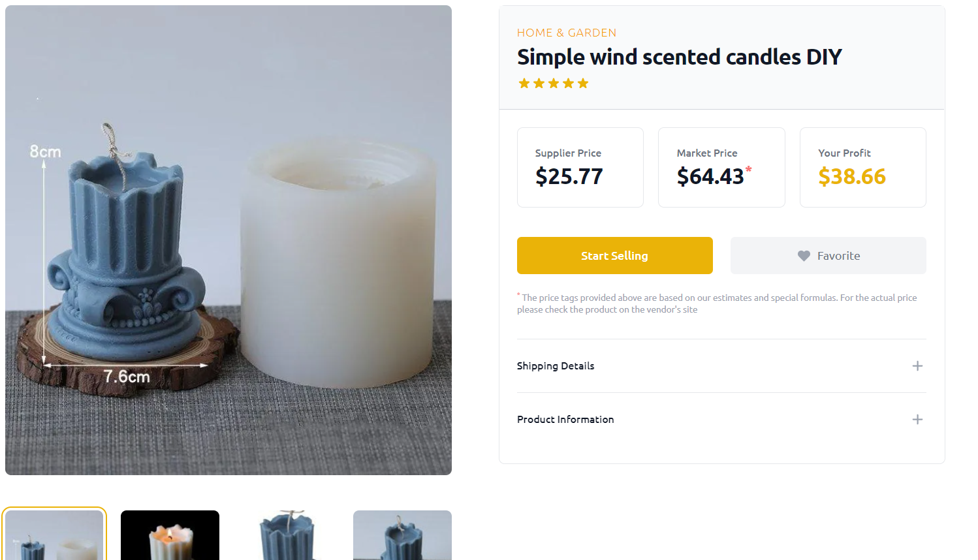The width and height of the screenshot is (978, 560).
Task: Select the lit candle thumbnail
Action: [x=170, y=535]
